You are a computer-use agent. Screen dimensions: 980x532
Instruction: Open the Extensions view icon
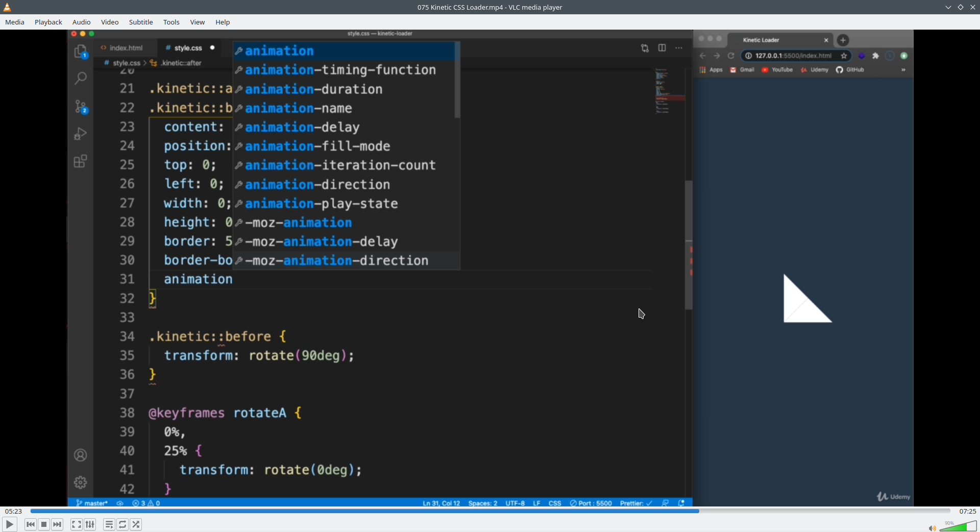click(81, 161)
